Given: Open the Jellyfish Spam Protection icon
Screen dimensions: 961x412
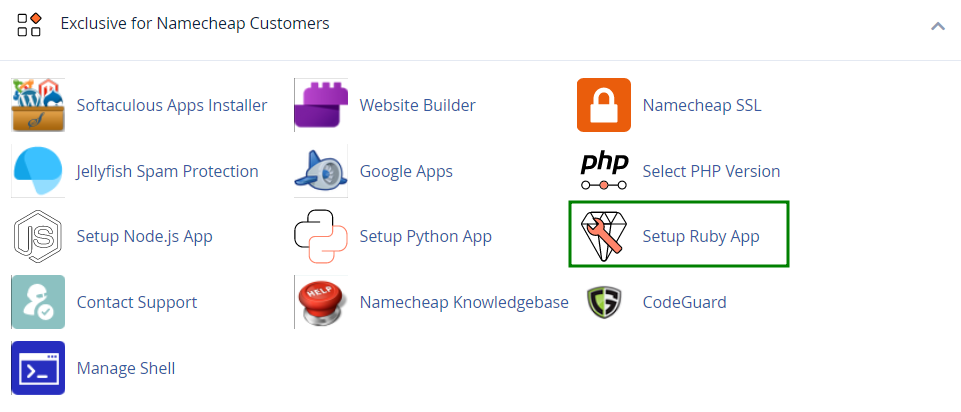Looking at the screenshot, I should 38,171.
